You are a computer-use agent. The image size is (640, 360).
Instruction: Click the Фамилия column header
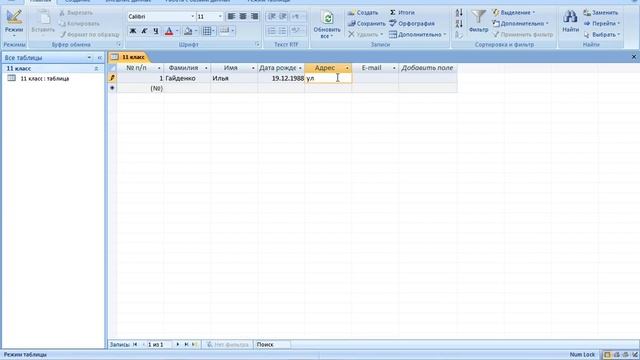point(187,68)
